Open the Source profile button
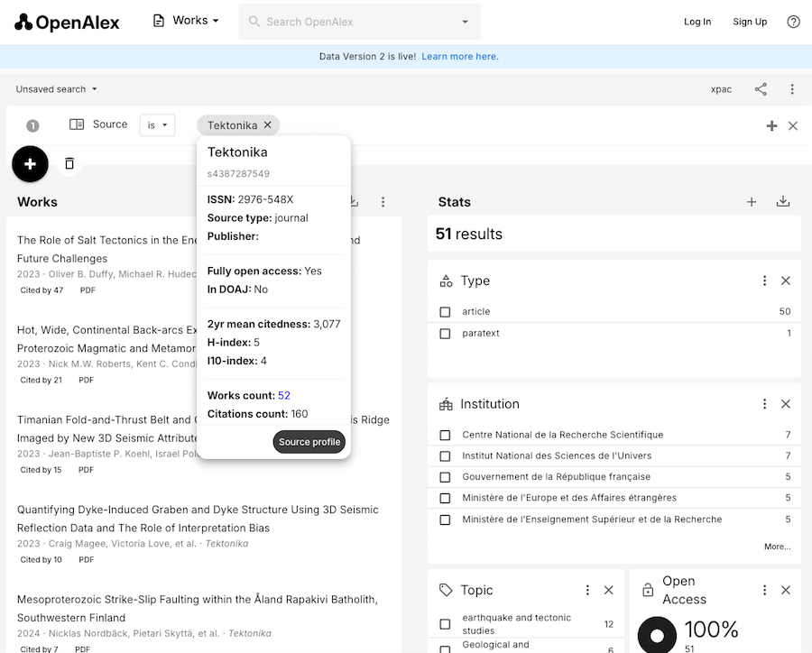 (x=309, y=442)
